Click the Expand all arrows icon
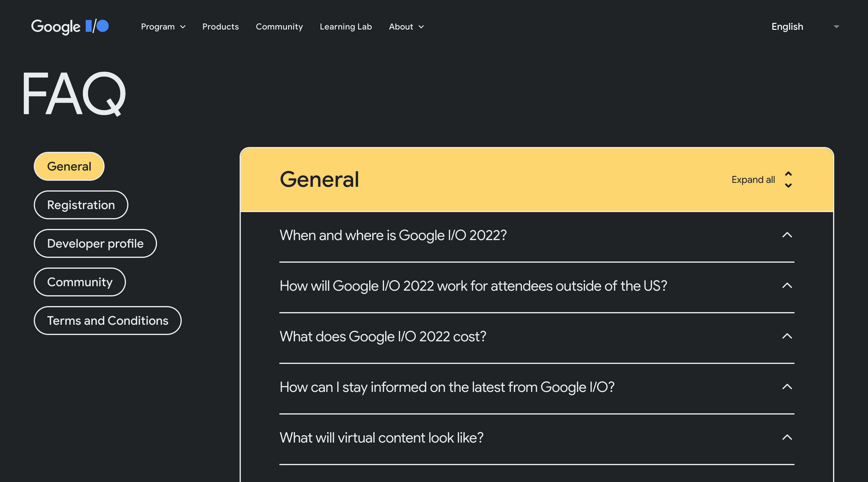 pyautogui.click(x=788, y=180)
